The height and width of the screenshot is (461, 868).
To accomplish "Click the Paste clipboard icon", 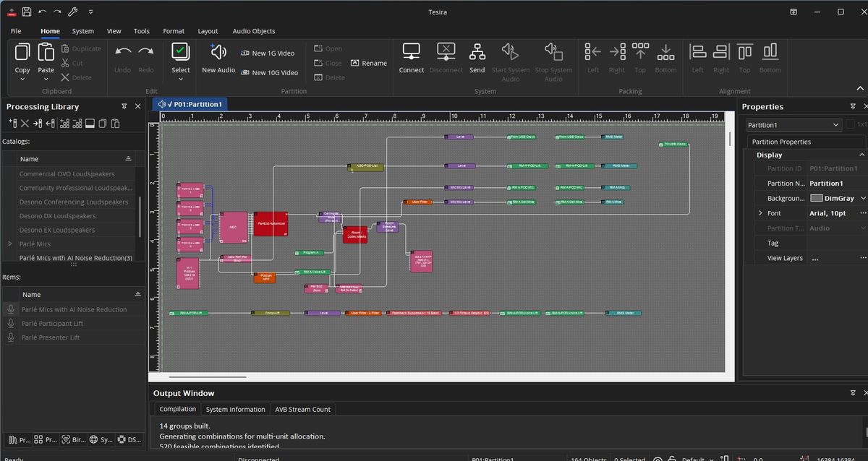I will coord(46,53).
